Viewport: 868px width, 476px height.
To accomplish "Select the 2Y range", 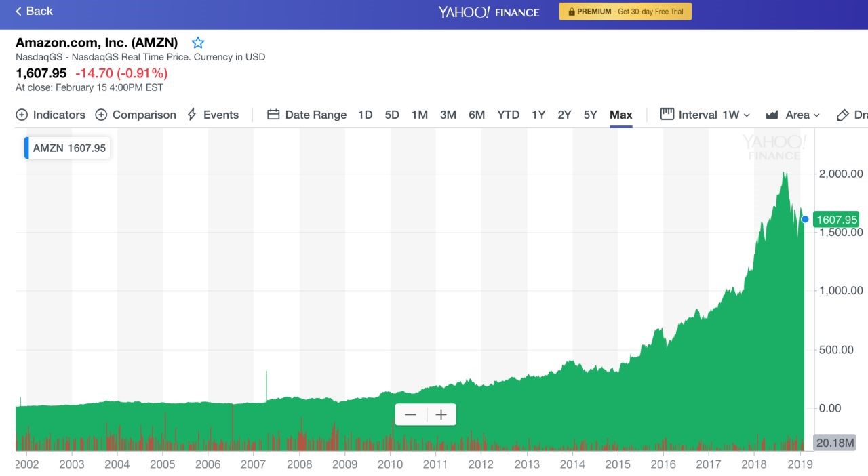I will tap(564, 115).
